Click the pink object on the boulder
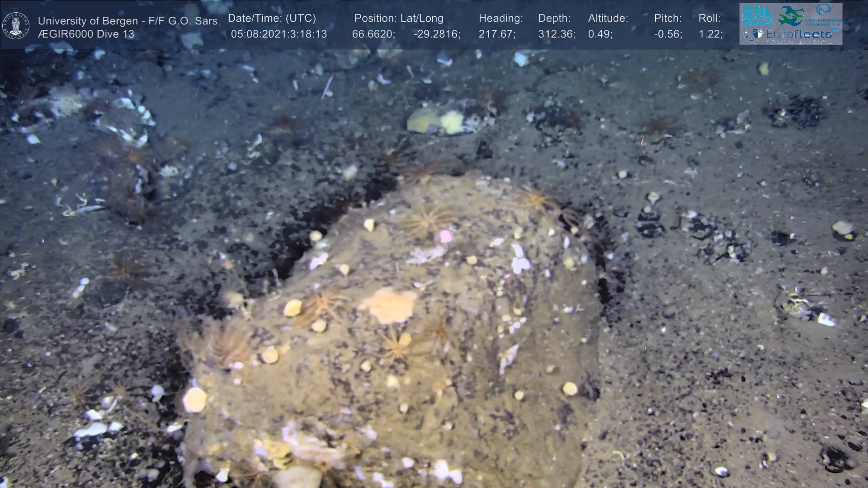 pyautogui.click(x=446, y=236)
